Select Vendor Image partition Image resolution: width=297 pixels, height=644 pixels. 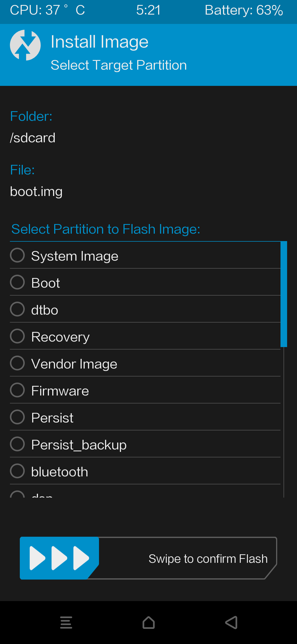tap(145, 363)
